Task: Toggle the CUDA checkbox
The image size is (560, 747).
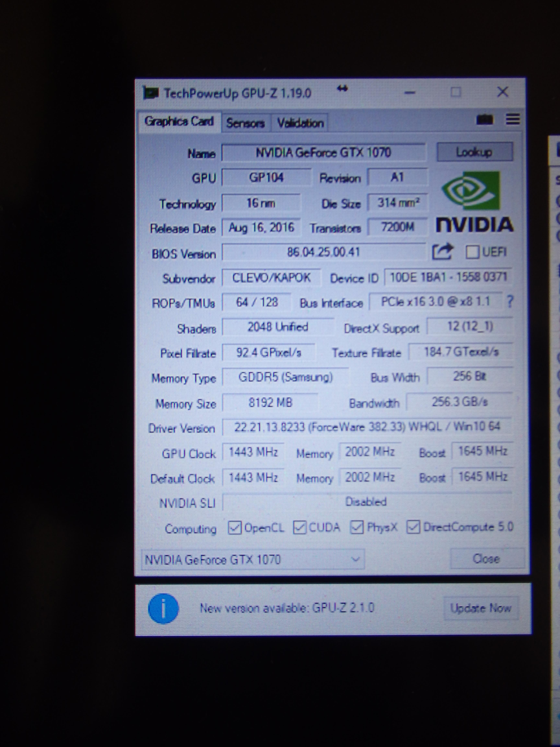Action: tap(299, 528)
